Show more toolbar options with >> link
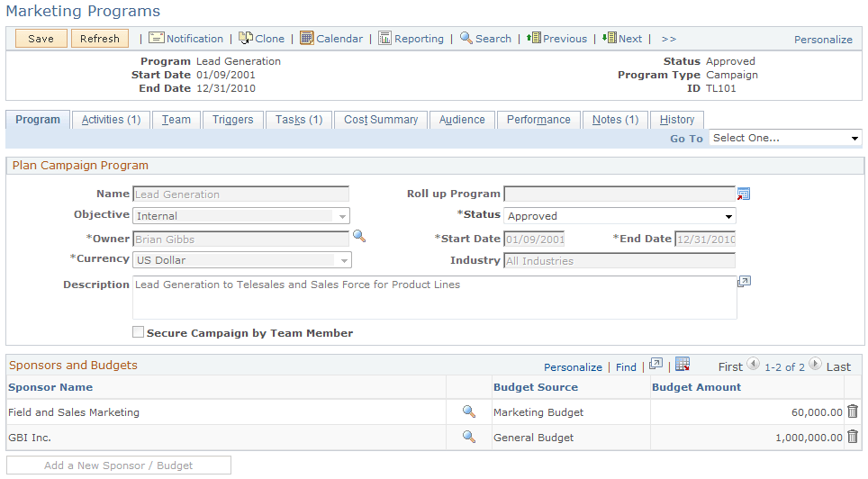868x479 pixels. point(668,39)
